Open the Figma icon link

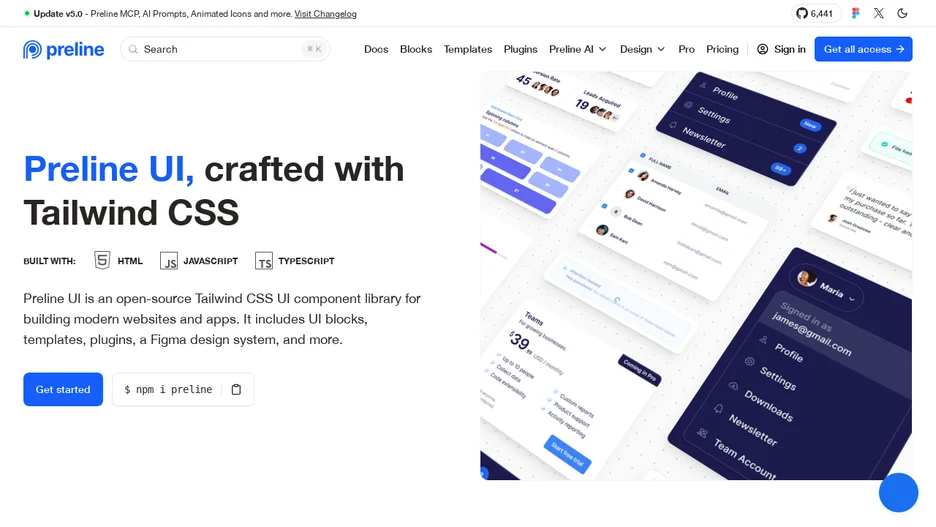(x=855, y=13)
